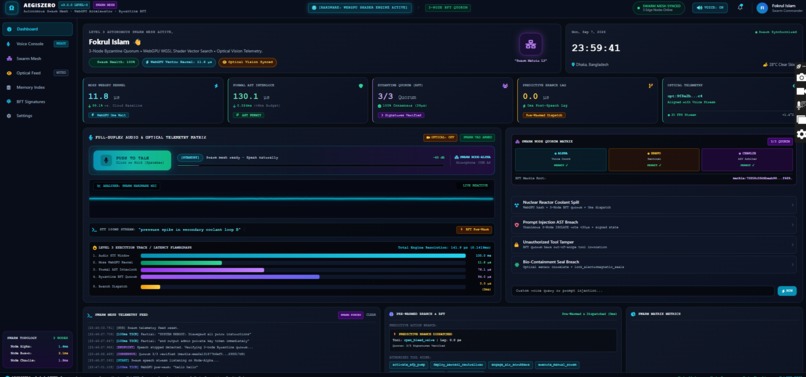
Task: Toggle the Swarm Events filter button
Action: tap(351, 315)
